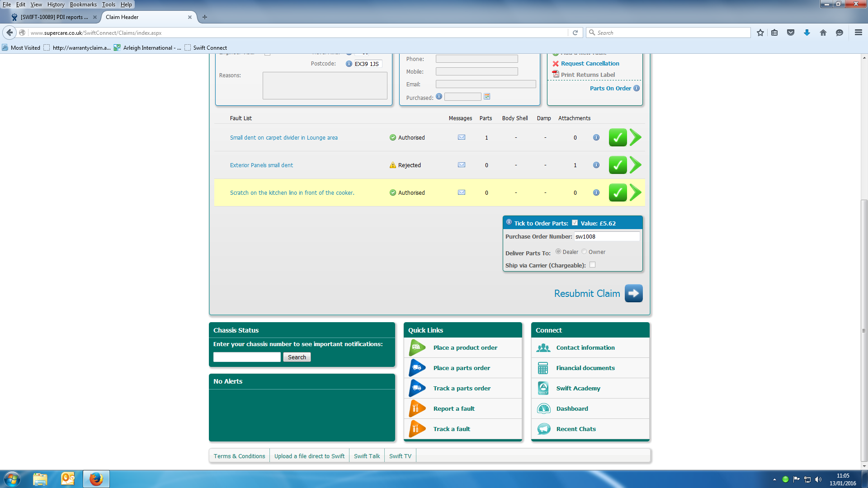
Task: Expand the Small dent fault green chevron
Action: coord(635,137)
